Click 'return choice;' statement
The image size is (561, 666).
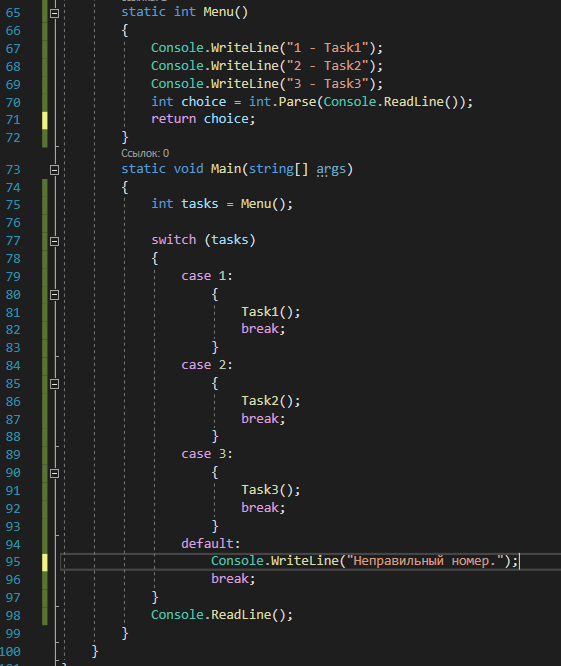tap(203, 119)
